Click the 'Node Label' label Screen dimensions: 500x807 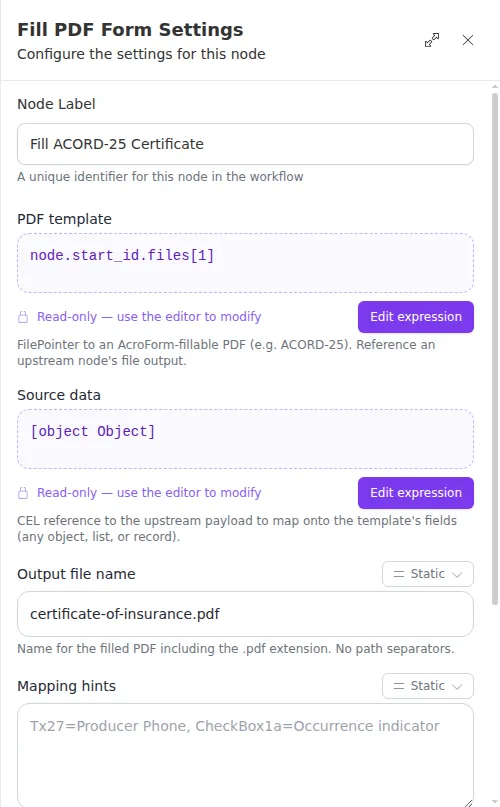(56, 104)
